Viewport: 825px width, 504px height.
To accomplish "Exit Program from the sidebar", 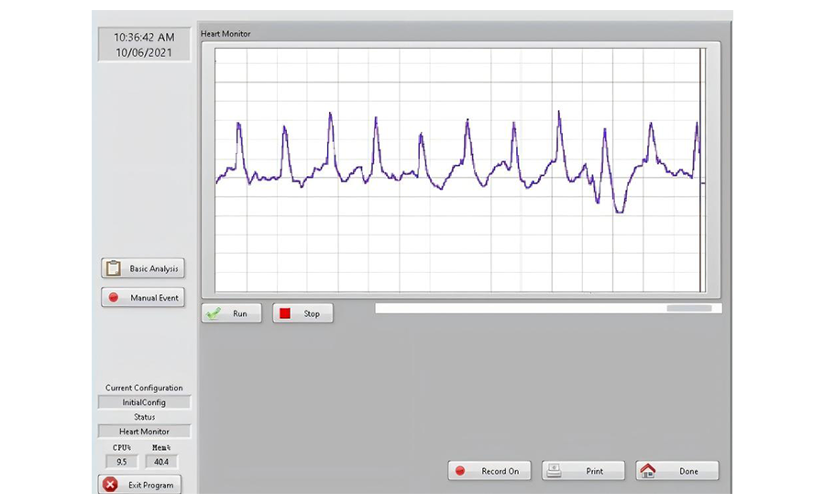I will [x=140, y=485].
